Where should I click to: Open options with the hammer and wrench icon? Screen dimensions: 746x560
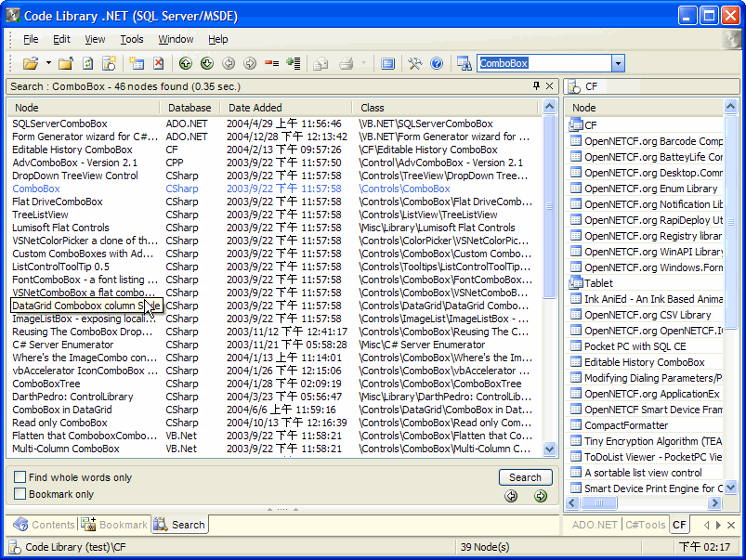pos(415,63)
